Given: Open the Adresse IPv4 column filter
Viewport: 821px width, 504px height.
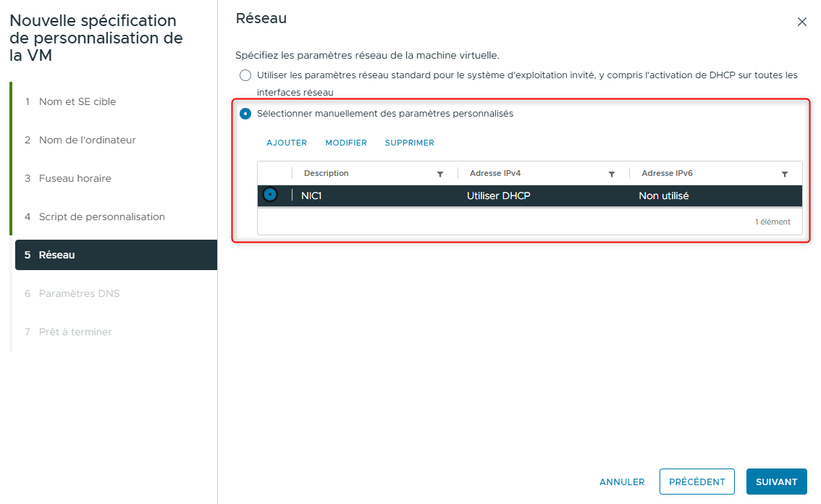Looking at the screenshot, I should 612,173.
